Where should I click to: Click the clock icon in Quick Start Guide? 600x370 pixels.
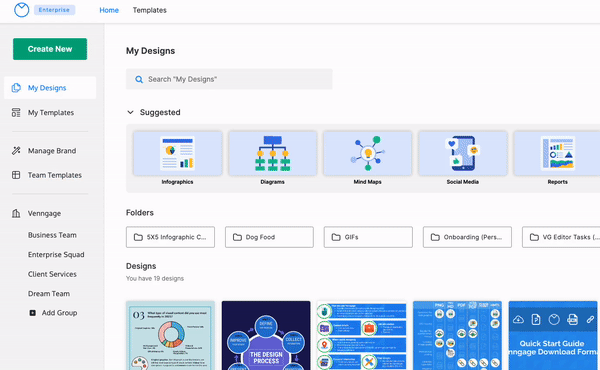554,319
